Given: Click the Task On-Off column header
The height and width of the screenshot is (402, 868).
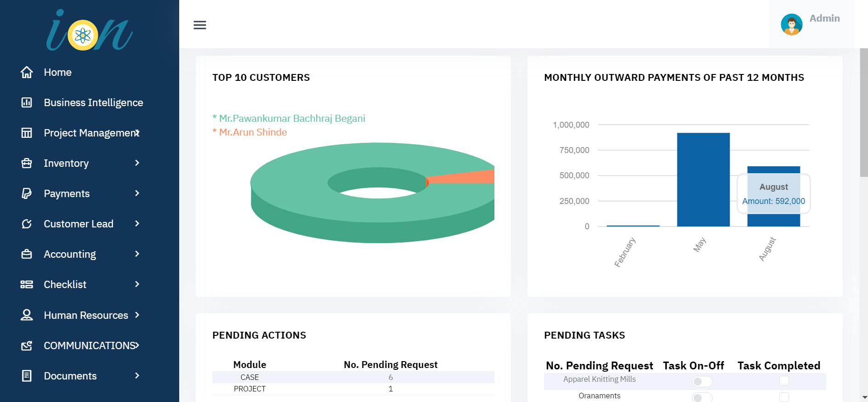Looking at the screenshot, I should point(693,366).
